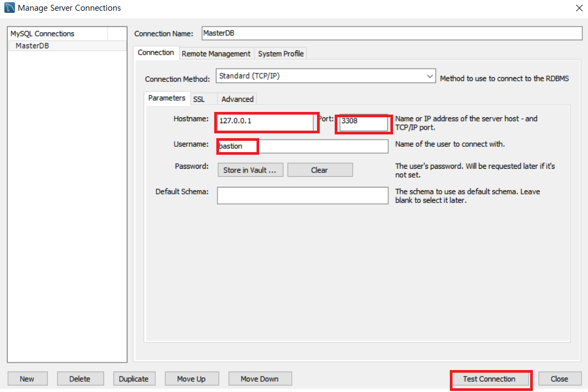The height and width of the screenshot is (392, 588).
Task: Click the Hostname field showing 127.0.0.1
Action: coord(267,122)
